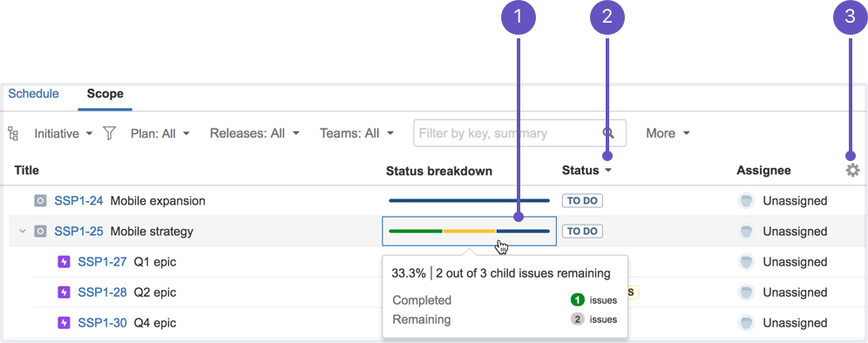Open the column settings gear icon
This screenshot has height=343, width=868.
(x=852, y=171)
